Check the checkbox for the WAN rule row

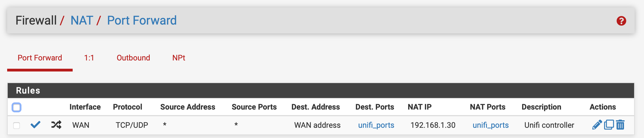tap(17, 125)
